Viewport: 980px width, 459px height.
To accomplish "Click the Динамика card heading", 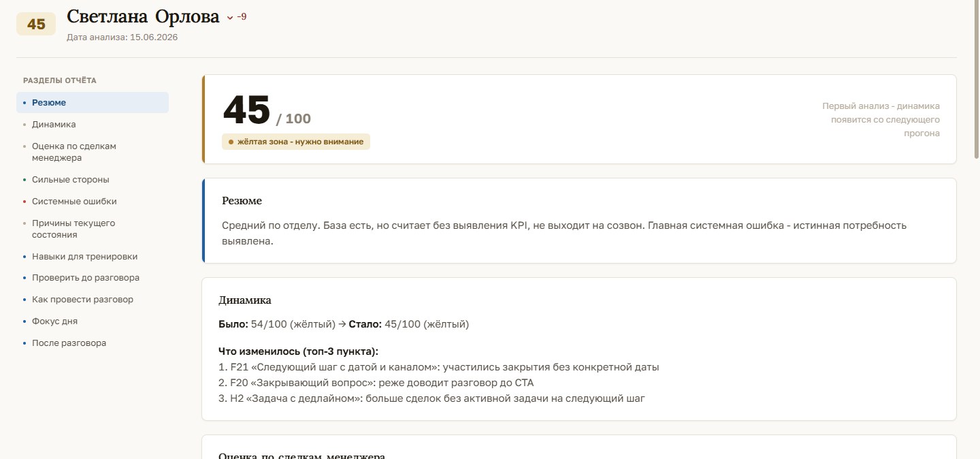I will [245, 300].
